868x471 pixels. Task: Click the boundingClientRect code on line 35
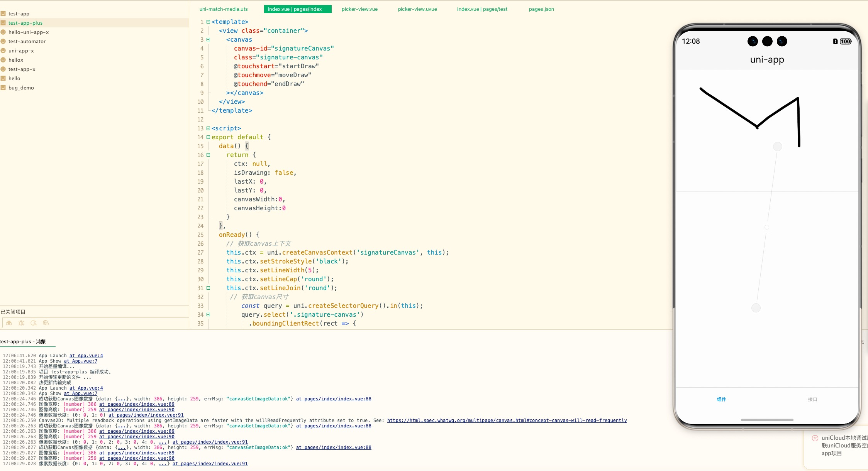click(x=286, y=323)
